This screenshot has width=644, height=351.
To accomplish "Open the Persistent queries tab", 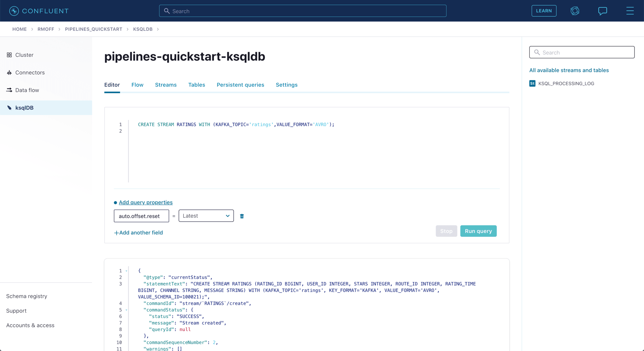I will click(240, 85).
